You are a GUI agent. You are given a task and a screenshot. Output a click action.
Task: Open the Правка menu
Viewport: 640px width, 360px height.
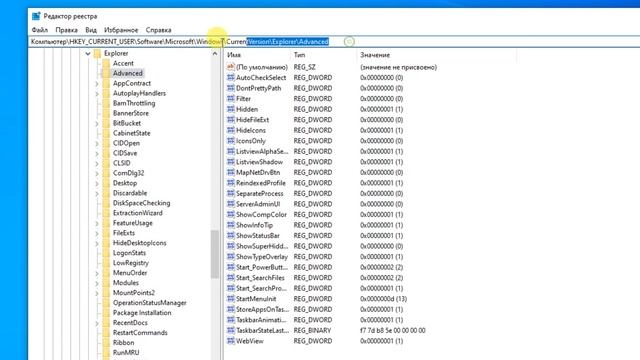(67, 30)
